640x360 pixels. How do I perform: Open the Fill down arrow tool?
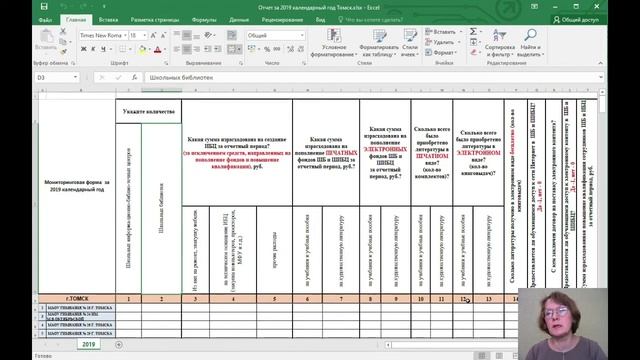tap(473, 42)
